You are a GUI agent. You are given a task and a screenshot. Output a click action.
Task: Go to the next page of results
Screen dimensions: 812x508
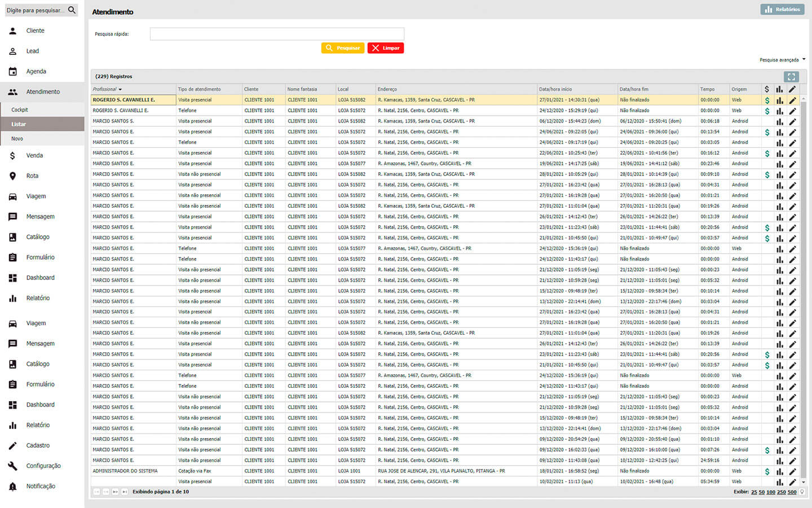point(115,492)
